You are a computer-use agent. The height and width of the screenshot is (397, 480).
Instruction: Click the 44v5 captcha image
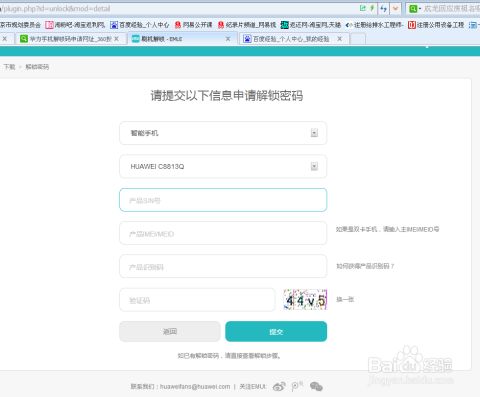pyautogui.click(x=305, y=300)
